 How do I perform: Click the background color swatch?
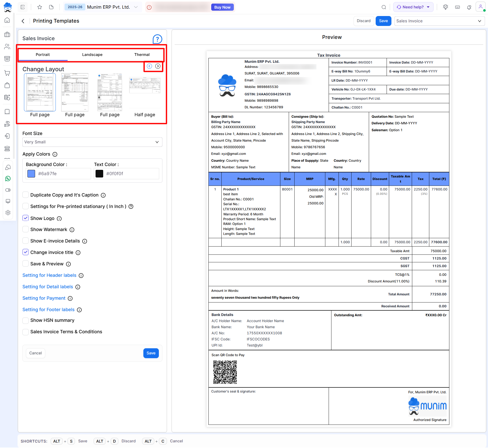point(31,174)
